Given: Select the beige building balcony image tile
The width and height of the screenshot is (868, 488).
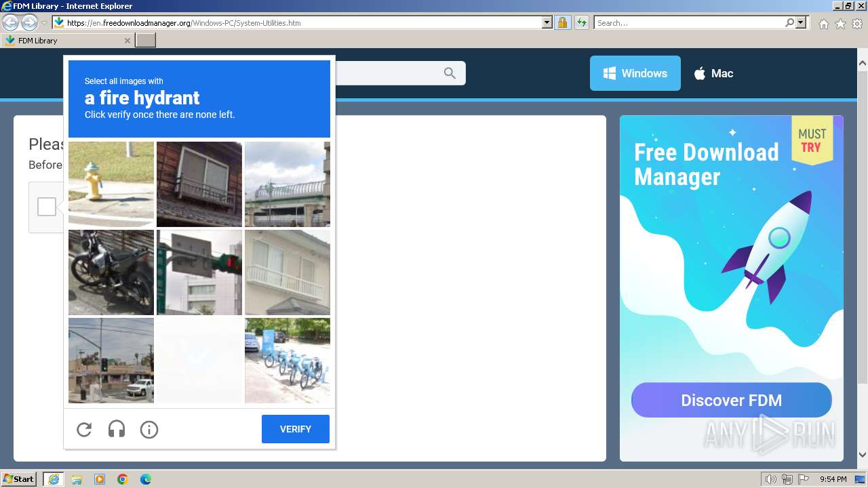Looking at the screenshot, I should point(288,272).
